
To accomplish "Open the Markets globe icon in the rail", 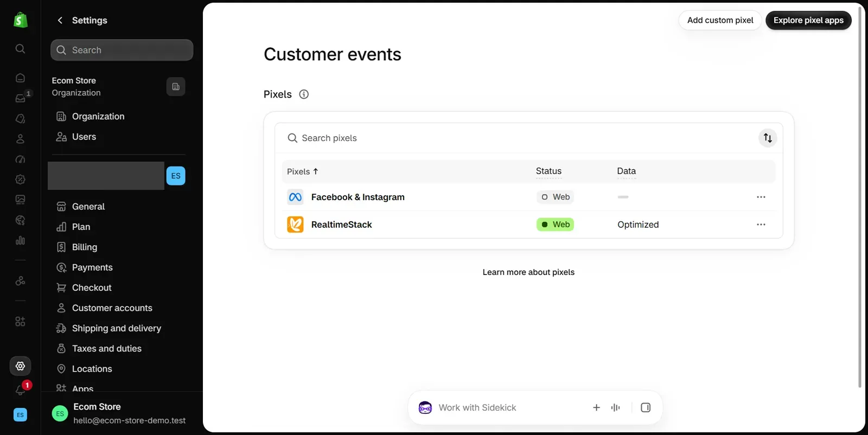I will point(20,220).
